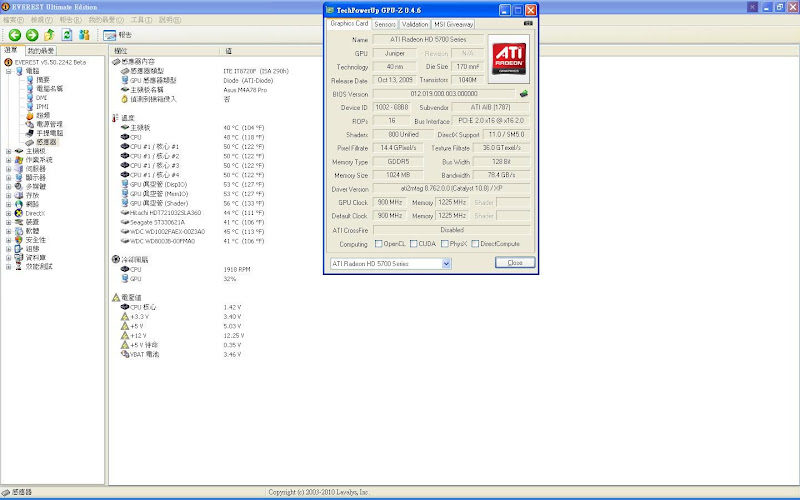This screenshot has height=500, width=800.
Task: Expand the 裝置 devices tree node
Action: pyautogui.click(x=9, y=222)
